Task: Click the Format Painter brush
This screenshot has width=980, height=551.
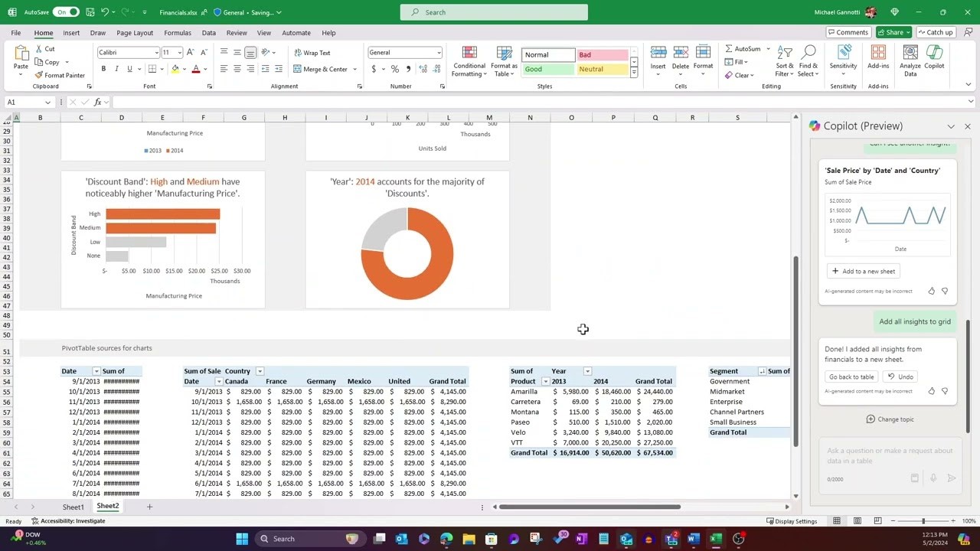Action: tap(38, 75)
